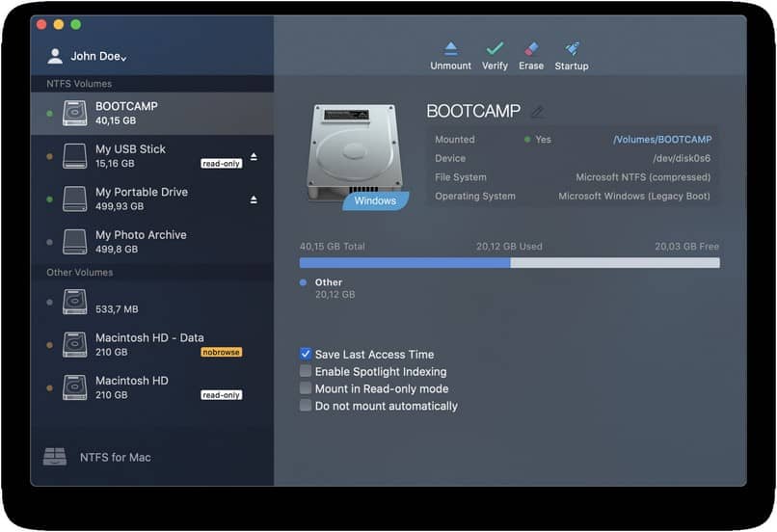Click the 499,8 GB size text
The width and height of the screenshot is (777, 532).
(117, 250)
